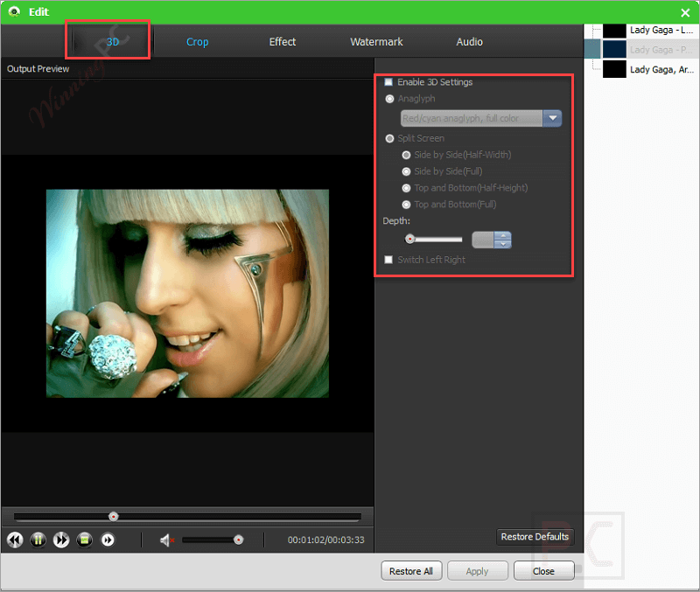Click the Depth slider handle
700x592 pixels.
tap(409, 240)
